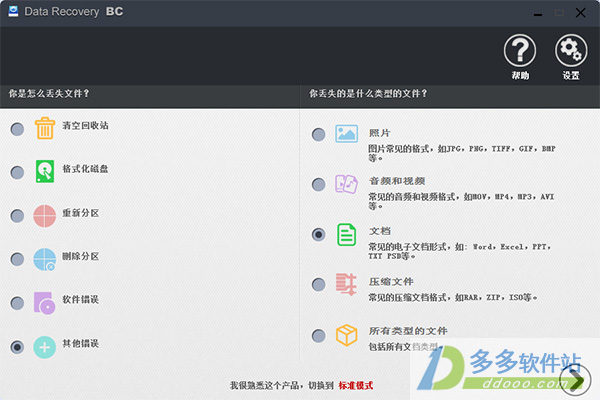Click the green document file icon
Viewport: 600px width, 400px height.
coord(346,234)
